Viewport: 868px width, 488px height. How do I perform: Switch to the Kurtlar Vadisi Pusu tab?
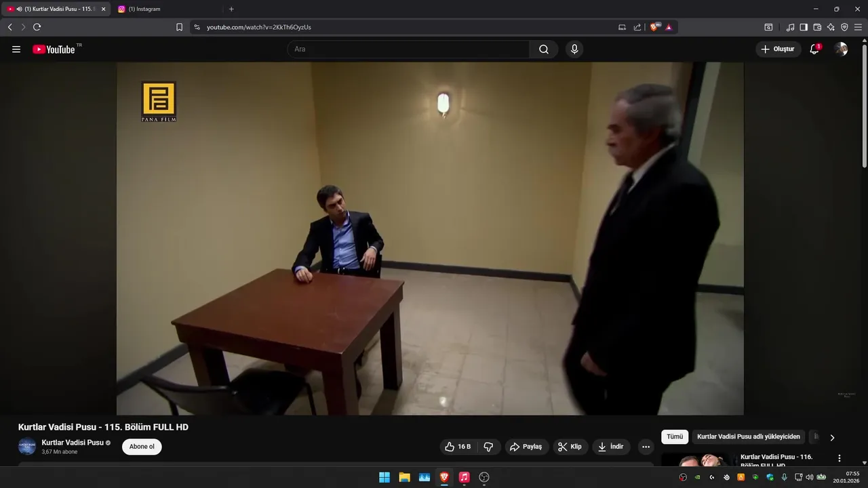pyautogui.click(x=57, y=9)
